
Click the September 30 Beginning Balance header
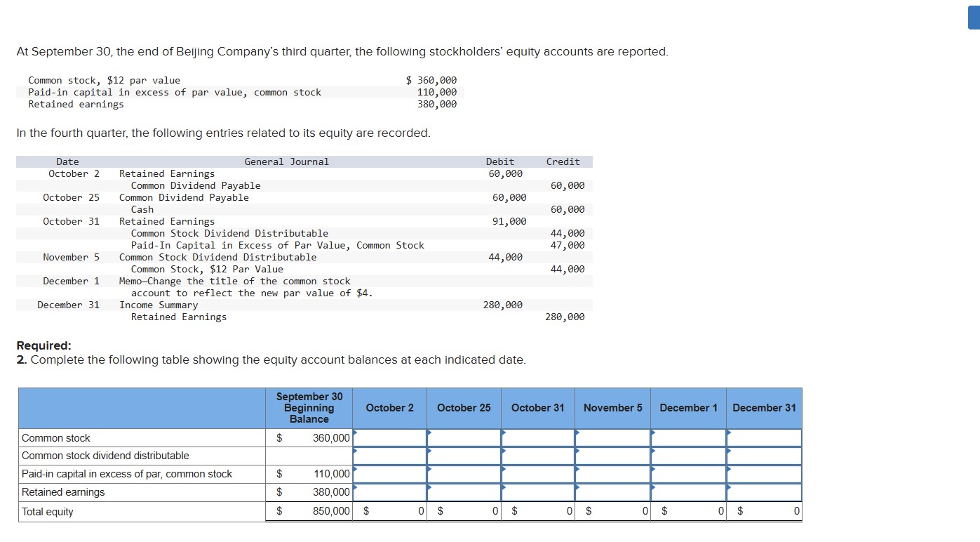309,408
